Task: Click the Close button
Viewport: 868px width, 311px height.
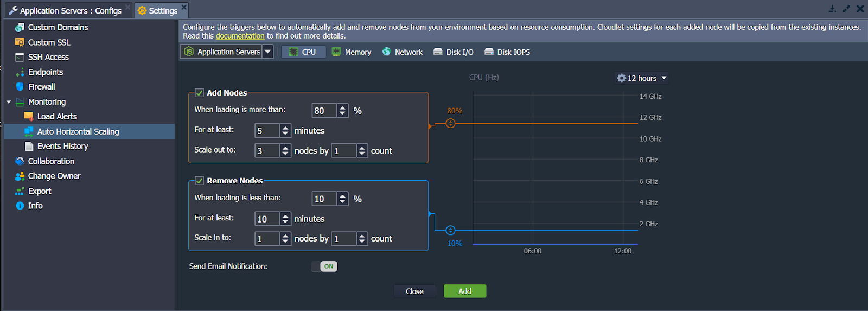Action: [414, 291]
